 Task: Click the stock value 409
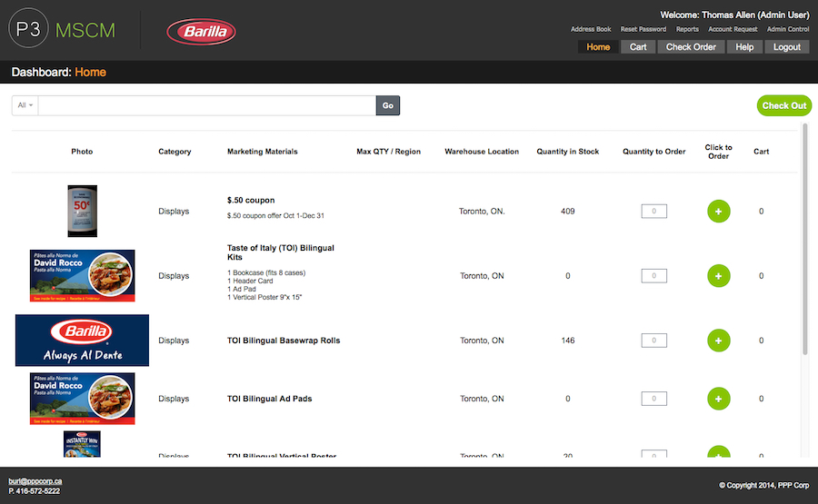click(x=568, y=211)
